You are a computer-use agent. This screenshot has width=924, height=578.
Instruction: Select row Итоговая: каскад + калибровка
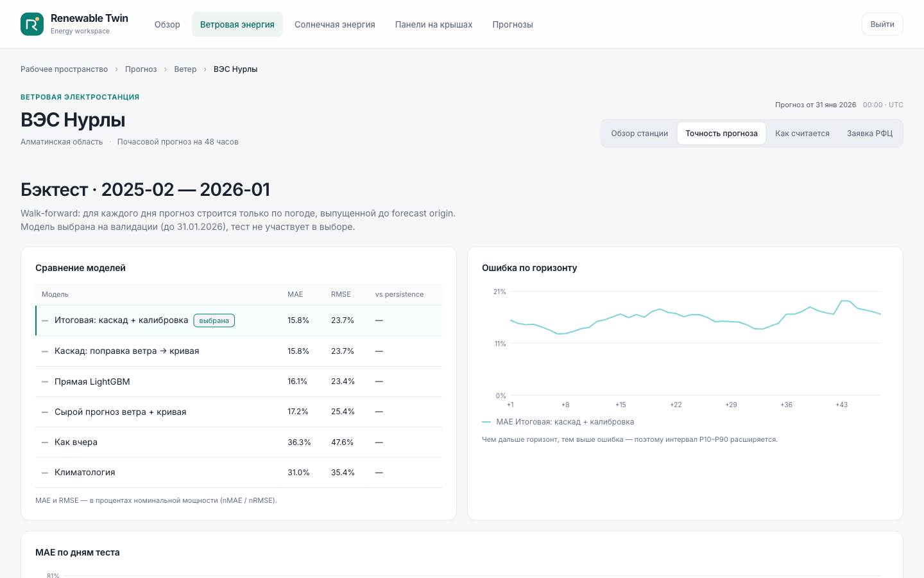coord(239,320)
